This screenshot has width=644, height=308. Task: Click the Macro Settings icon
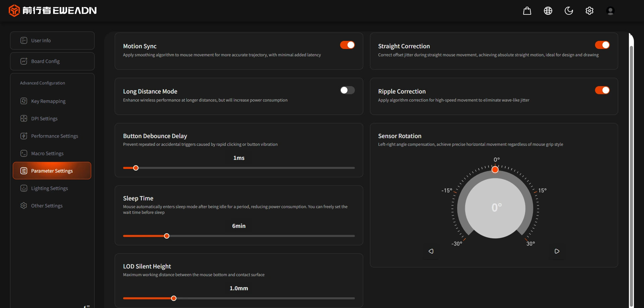point(24,153)
